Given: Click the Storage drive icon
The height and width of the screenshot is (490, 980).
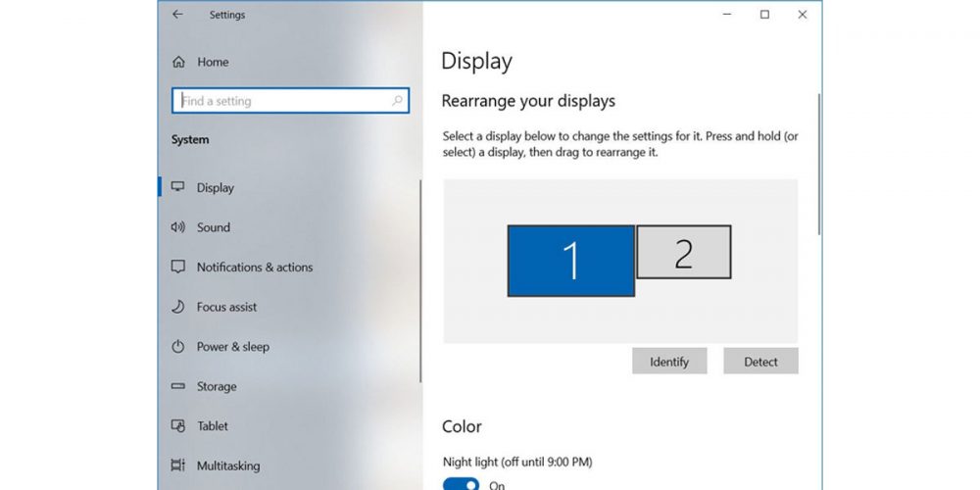Looking at the screenshot, I should pos(178,386).
